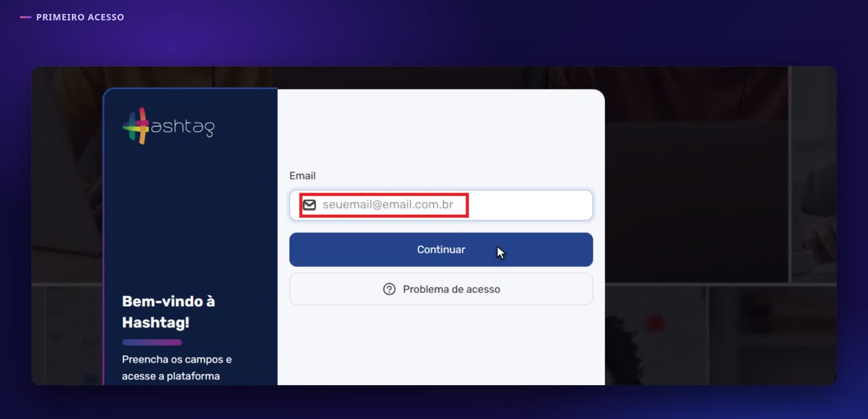Click the Bem-vindo à Hashtag! heading
This screenshot has width=868, height=419.
(x=168, y=312)
